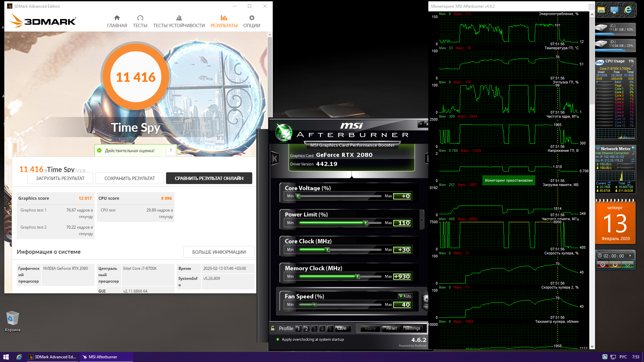Screen dimensions: 644x362
Task: Select profile slot 2
Action: click(x=306, y=329)
